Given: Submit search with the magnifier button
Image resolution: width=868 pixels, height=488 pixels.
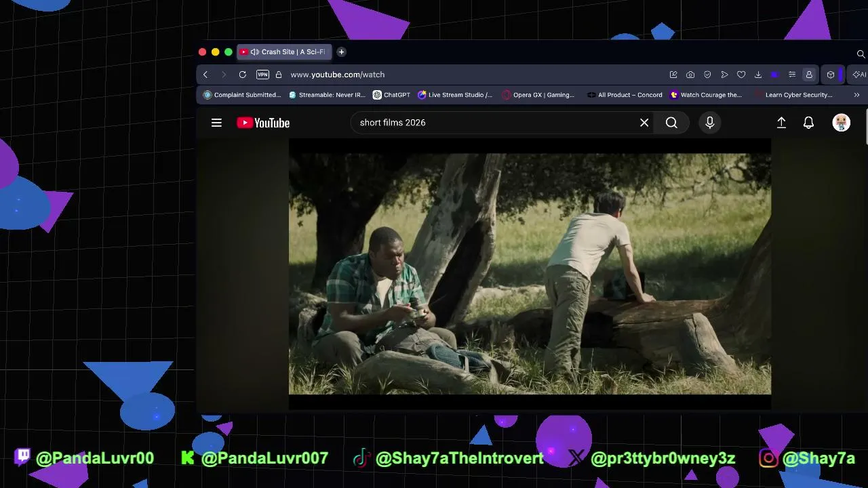Looking at the screenshot, I should click(x=671, y=123).
